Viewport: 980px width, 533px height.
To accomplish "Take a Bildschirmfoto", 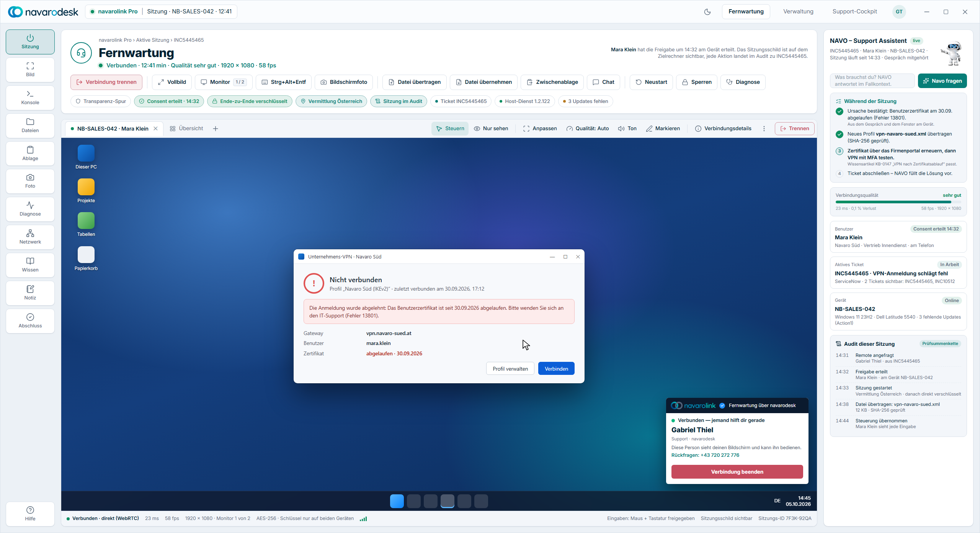I will (344, 82).
